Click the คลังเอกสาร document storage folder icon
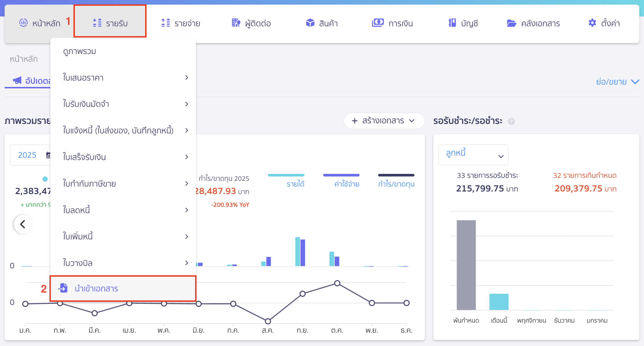 tap(512, 23)
